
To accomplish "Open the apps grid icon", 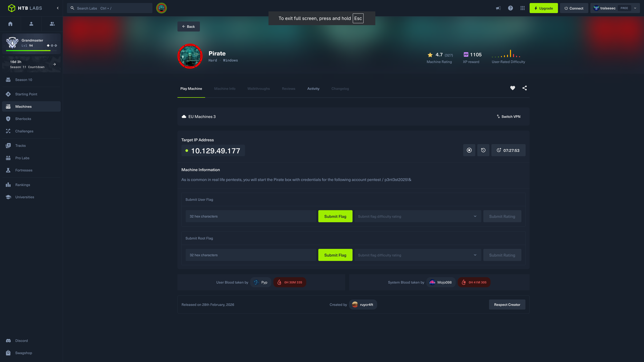I will [523, 8].
